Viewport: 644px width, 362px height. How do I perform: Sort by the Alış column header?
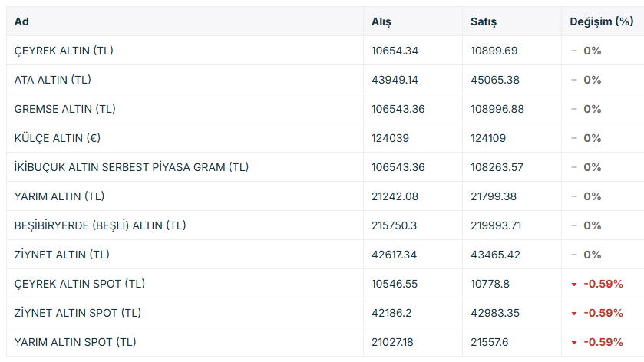point(381,21)
